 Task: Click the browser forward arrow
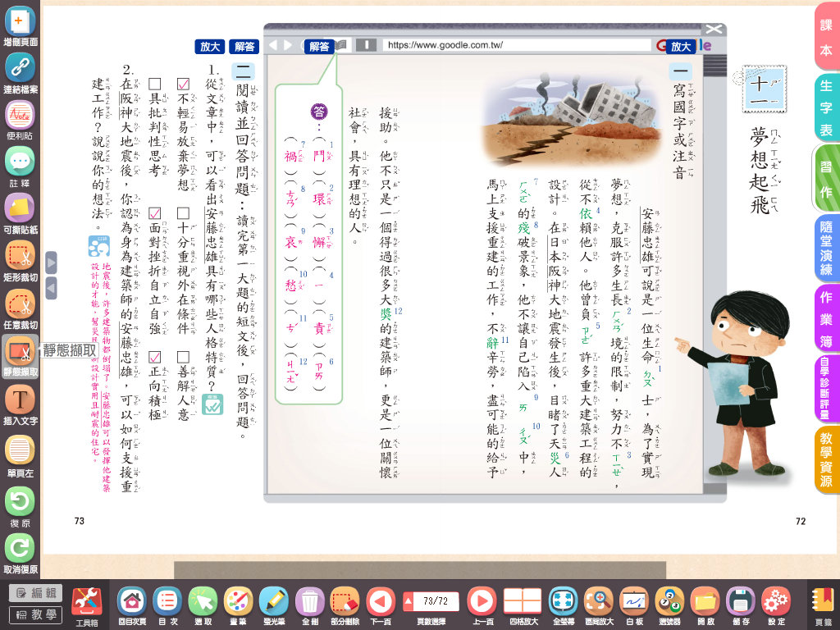tap(288, 45)
